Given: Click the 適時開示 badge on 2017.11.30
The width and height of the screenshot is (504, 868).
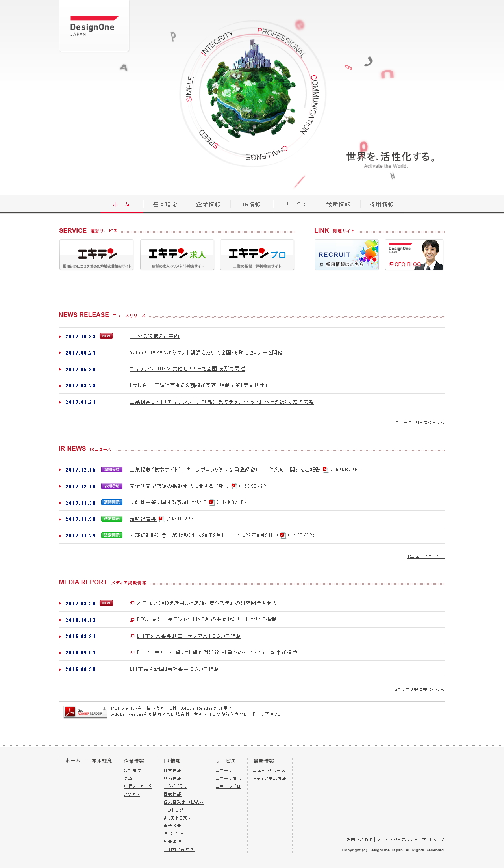Looking at the screenshot, I should tap(112, 502).
